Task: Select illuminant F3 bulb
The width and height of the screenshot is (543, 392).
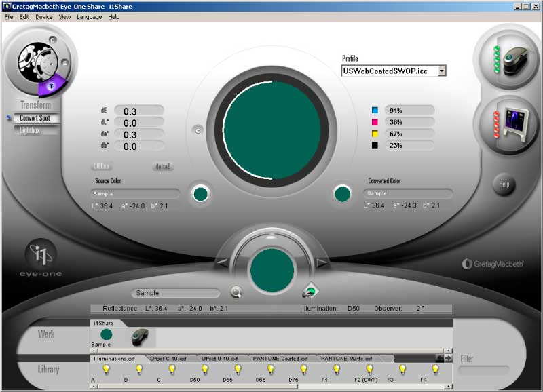Action: (402, 370)
